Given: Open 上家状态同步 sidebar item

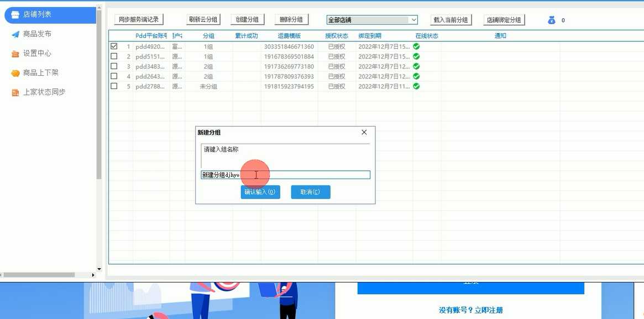Looking at the screenshot, I should 44,92.
